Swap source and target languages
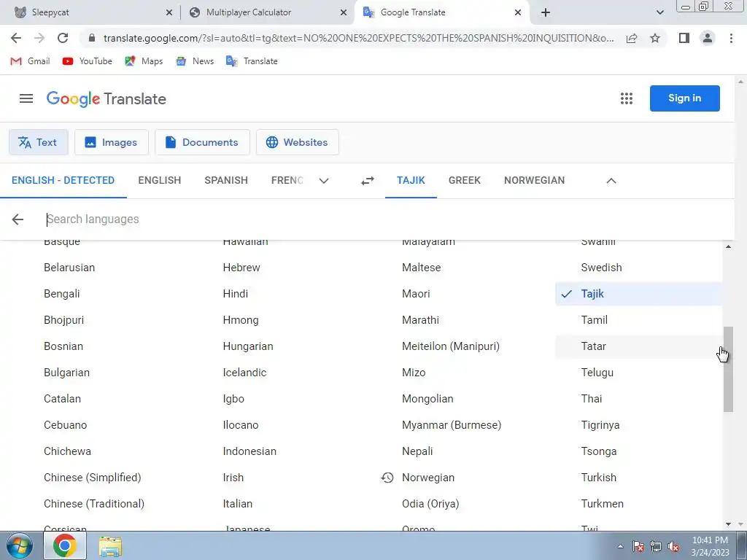The height and width of the screenshot is (560, 747). 368,181
